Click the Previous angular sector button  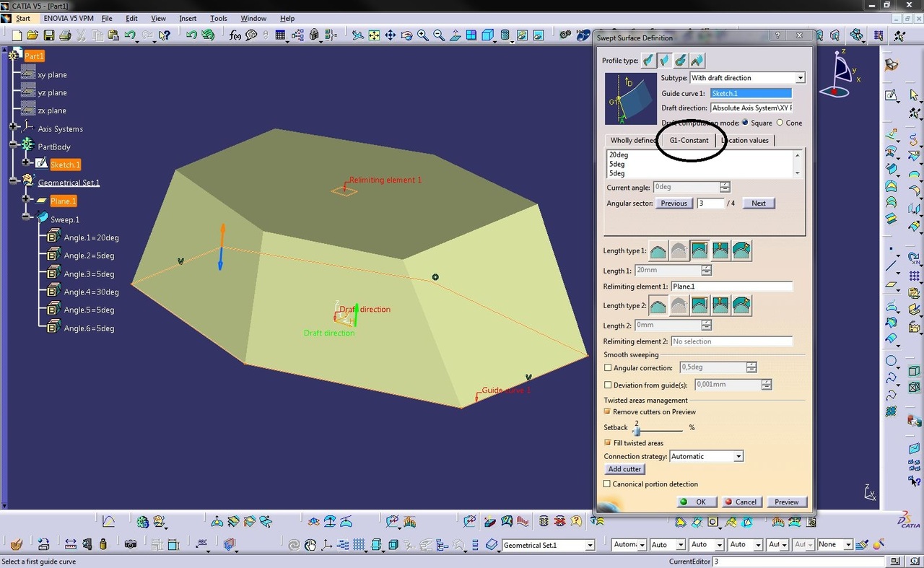pos(674,204)
